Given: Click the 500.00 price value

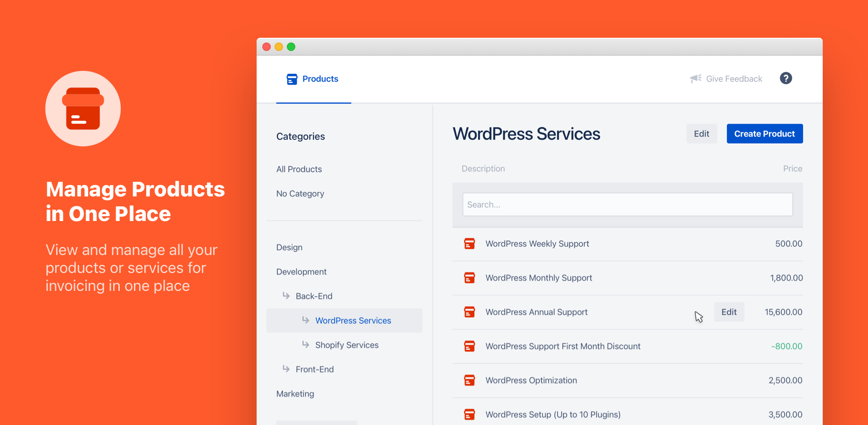Looking at the screenshot, I should click(789, 244).
